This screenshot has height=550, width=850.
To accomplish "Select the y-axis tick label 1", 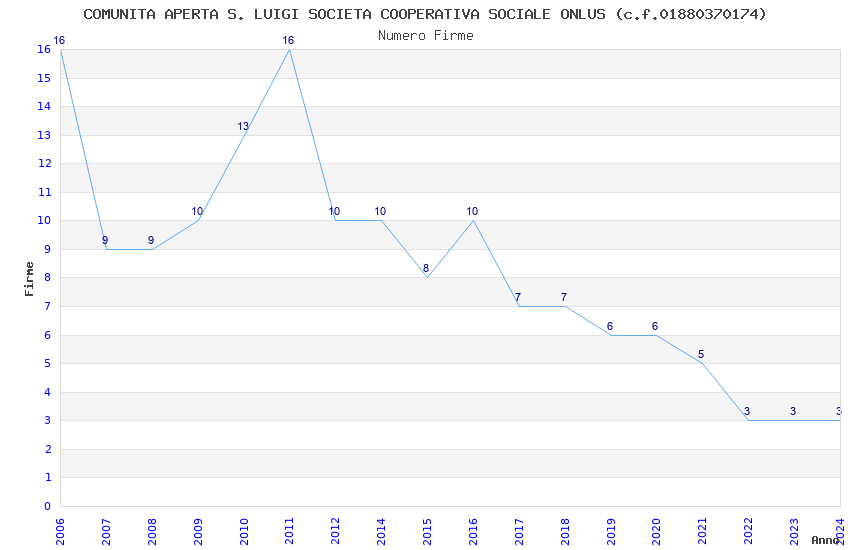I will click(48, 477).
